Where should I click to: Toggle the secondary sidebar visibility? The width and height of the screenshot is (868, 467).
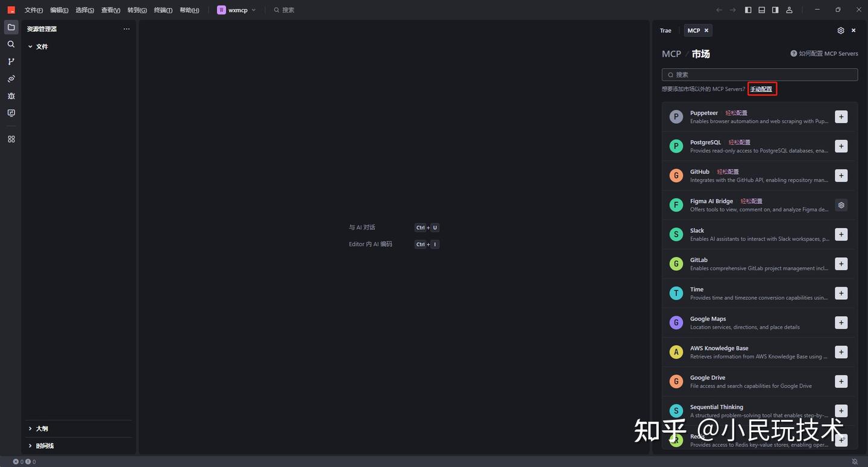tap(775, 10)
